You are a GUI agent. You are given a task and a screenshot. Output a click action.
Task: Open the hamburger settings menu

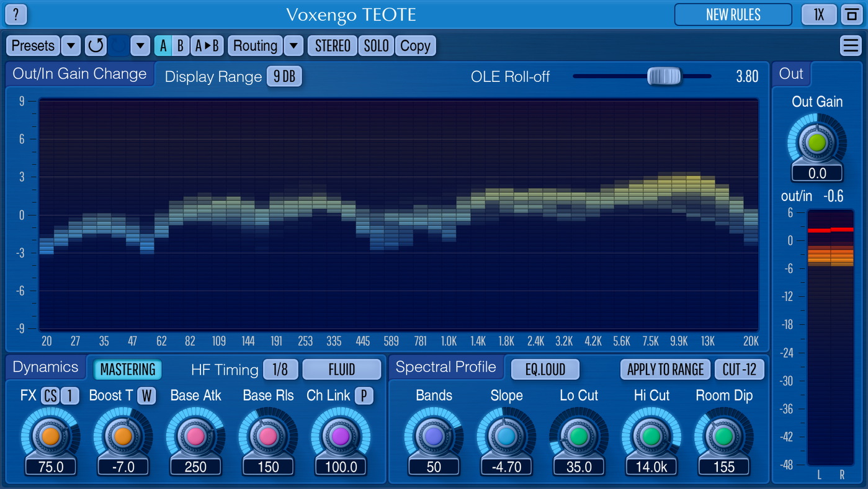849,46
